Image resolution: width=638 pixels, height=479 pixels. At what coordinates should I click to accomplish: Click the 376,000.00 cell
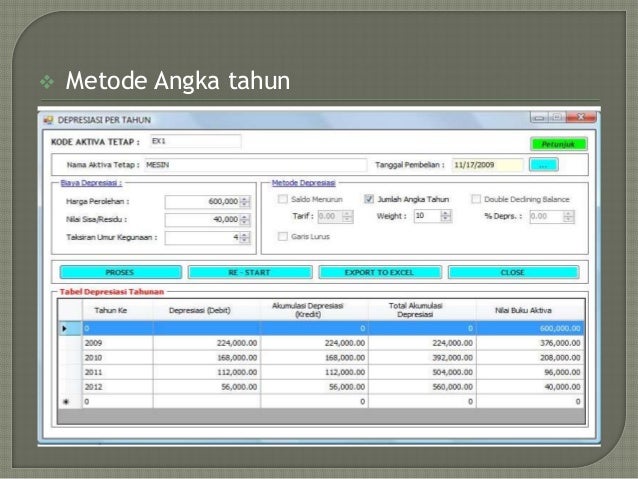tap(530, 343)
